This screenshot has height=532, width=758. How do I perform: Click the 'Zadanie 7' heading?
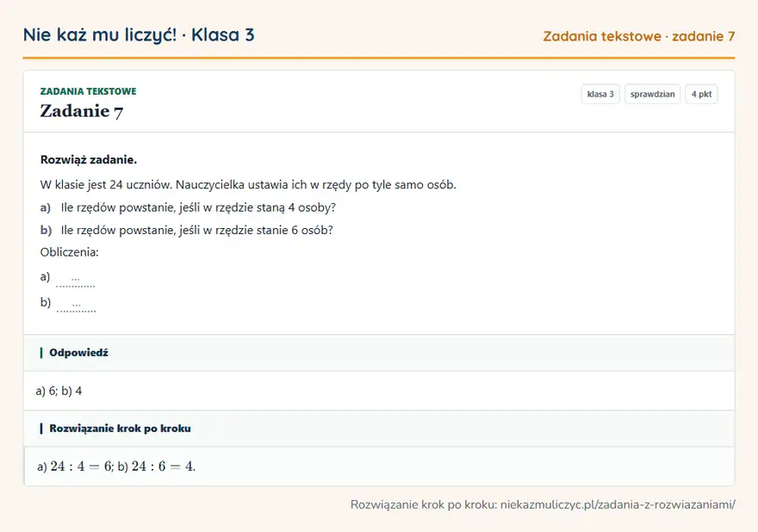click(82, 111)
